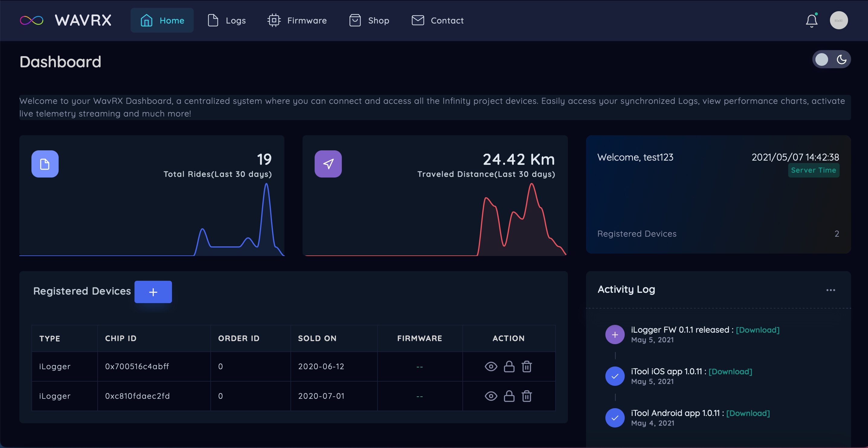Download iTool Android app 1.0.11
868x448 pixels.
coord(748,413)
